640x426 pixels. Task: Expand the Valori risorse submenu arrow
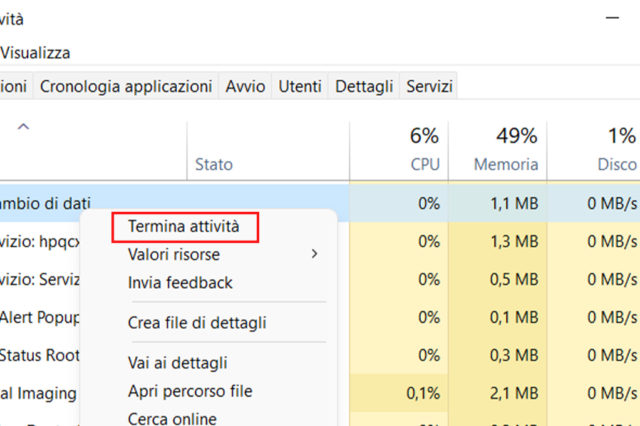pyautogui.click(x=314, y=255)
